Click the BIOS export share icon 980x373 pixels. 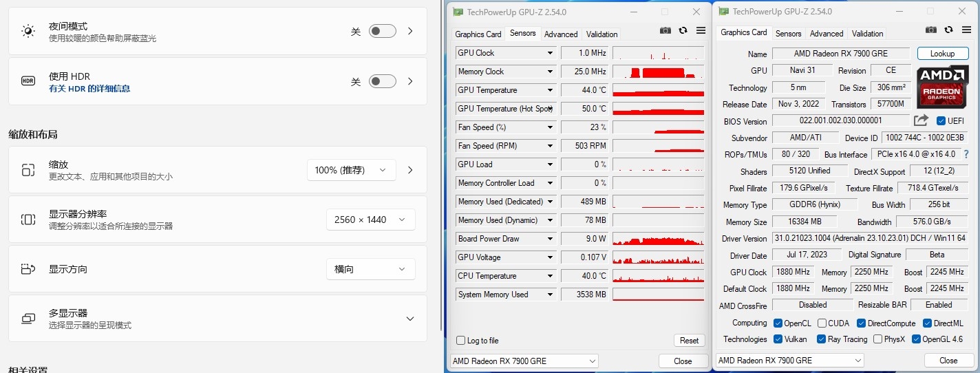[x=921, y=120]
